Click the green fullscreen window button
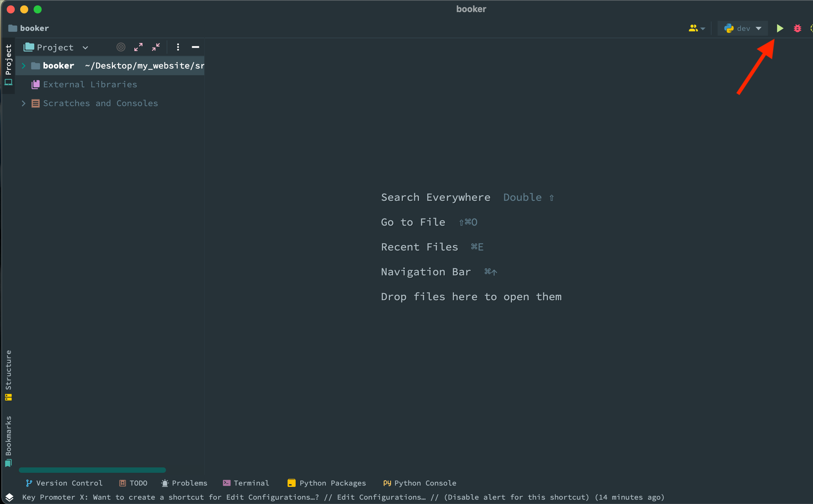The height and width of the screenshot is (504, 813). 38,9
